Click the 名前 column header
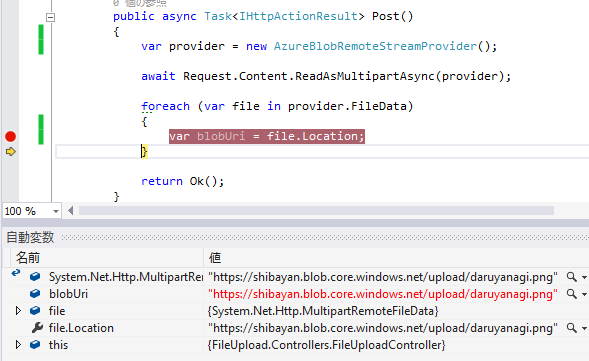 click(x=28, y=258)
